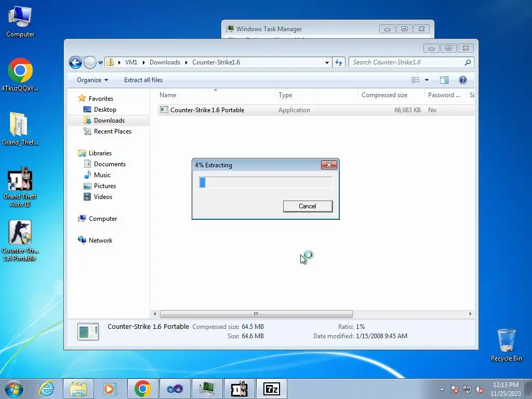Click the Forward navigation arrow in Explorer
This screenshot has height=399, width=532.
point(90,62)
